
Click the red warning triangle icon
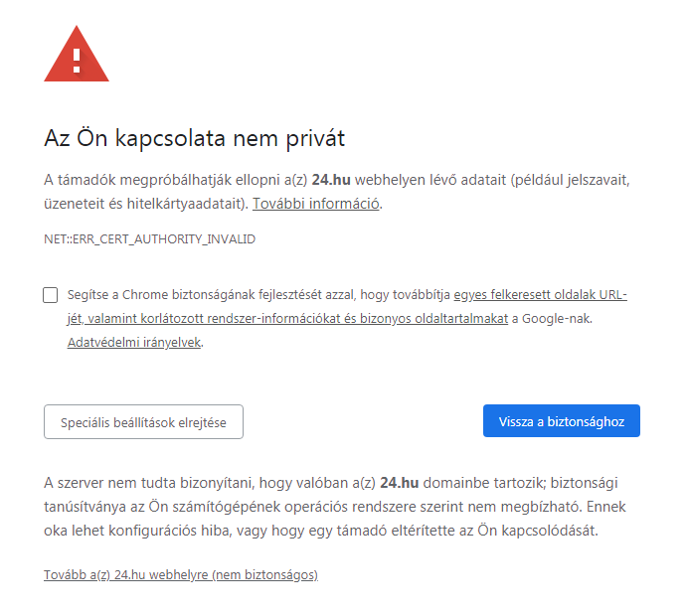(x=77, y=54)
